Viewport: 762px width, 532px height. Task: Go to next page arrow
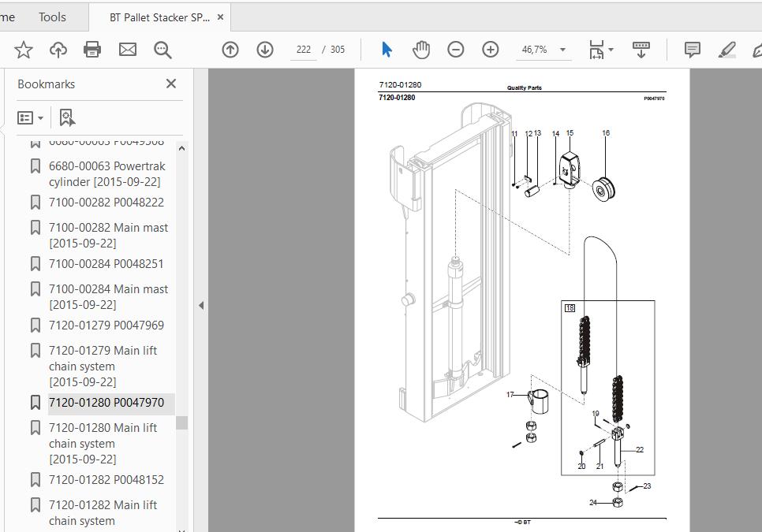point(265,50)
